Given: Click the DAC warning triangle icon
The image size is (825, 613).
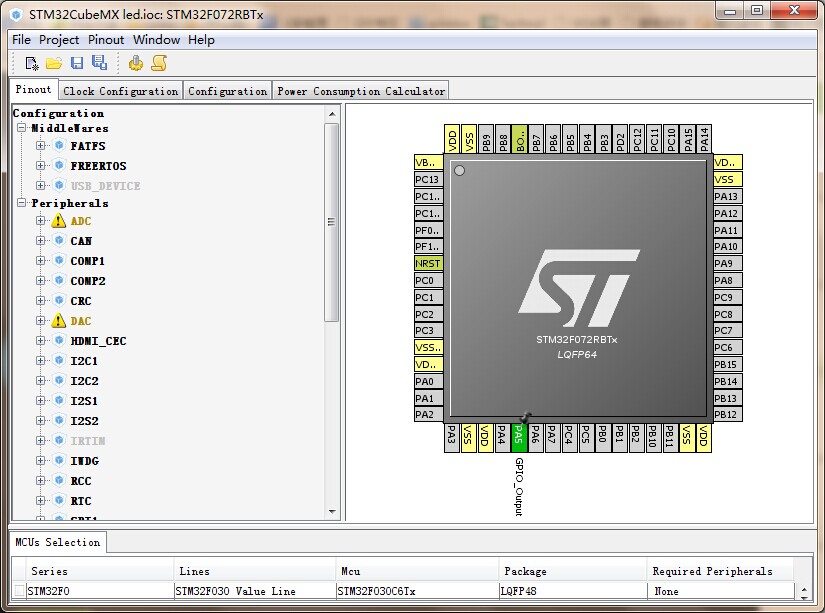Looking at the screenshot, I should (x=58, y=321).
